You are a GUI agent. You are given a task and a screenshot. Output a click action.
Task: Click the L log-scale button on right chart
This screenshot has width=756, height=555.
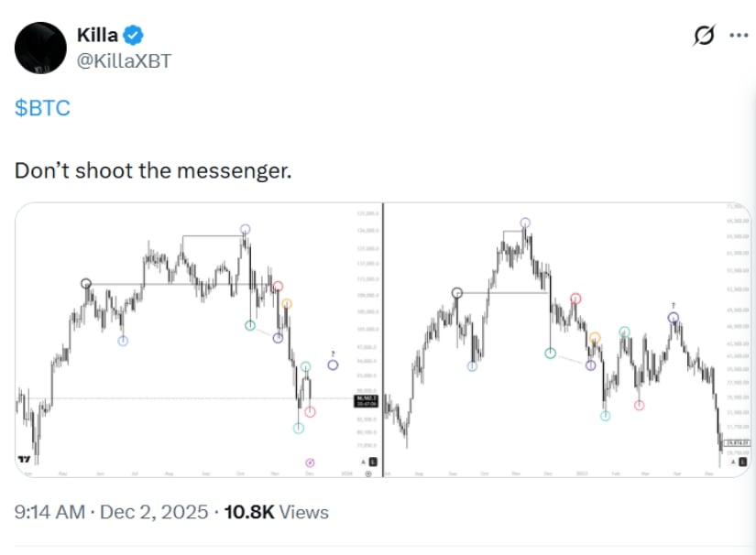click(741, 463)
